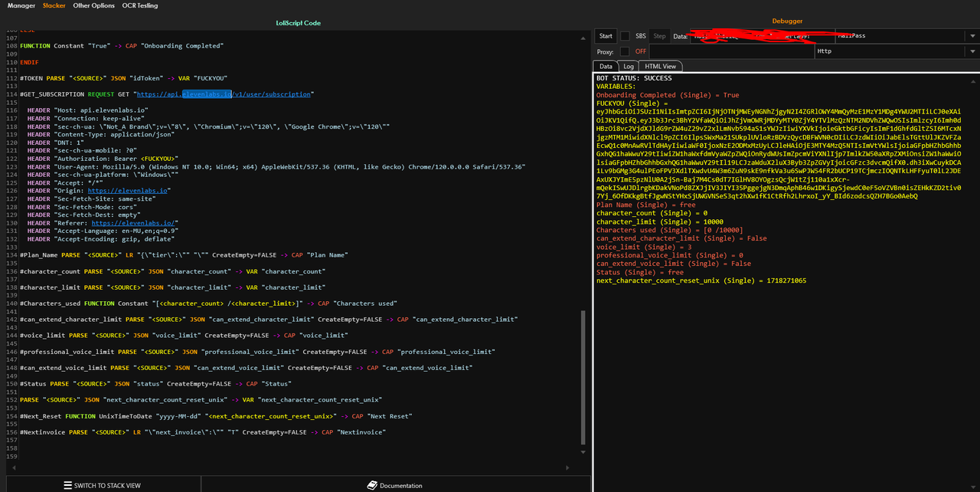
Task: Click the #Next_Reset FUNCTION UnixTimeToDate line
Action: 216,415
